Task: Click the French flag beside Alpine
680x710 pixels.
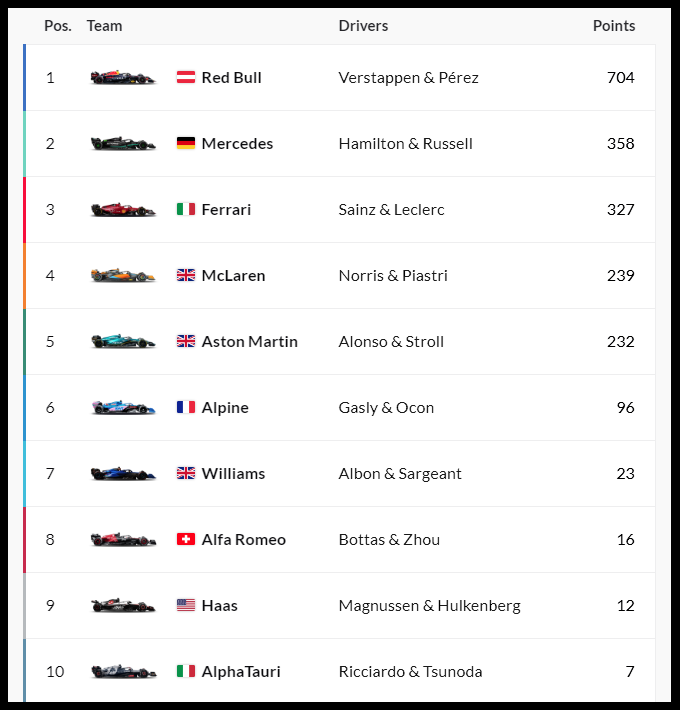Action: point(186,408)
